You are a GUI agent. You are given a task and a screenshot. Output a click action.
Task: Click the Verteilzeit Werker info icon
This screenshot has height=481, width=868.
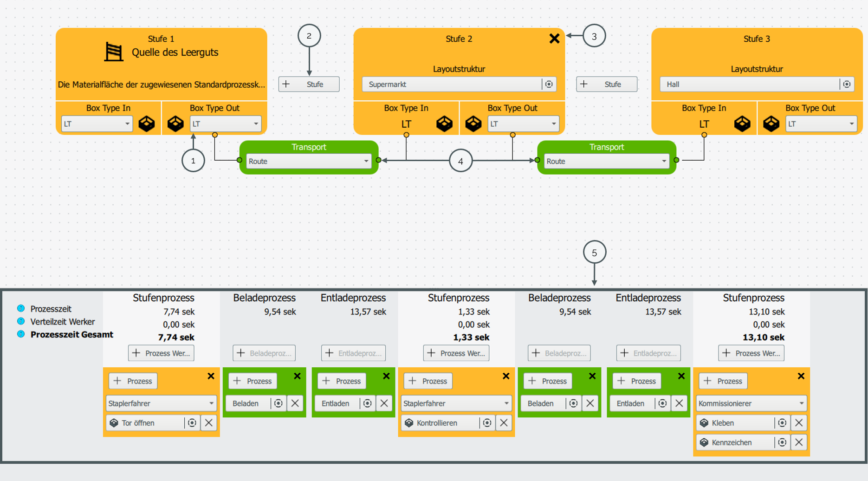21,321
